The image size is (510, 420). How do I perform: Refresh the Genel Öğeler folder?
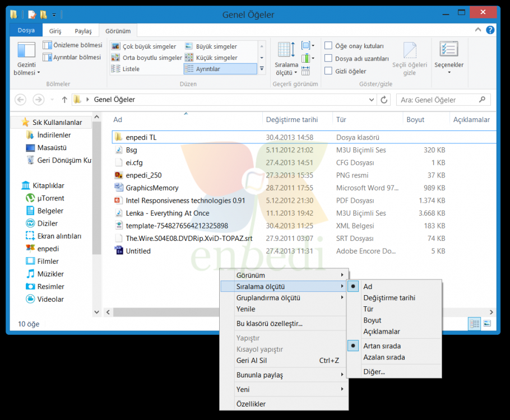[384, 100]
